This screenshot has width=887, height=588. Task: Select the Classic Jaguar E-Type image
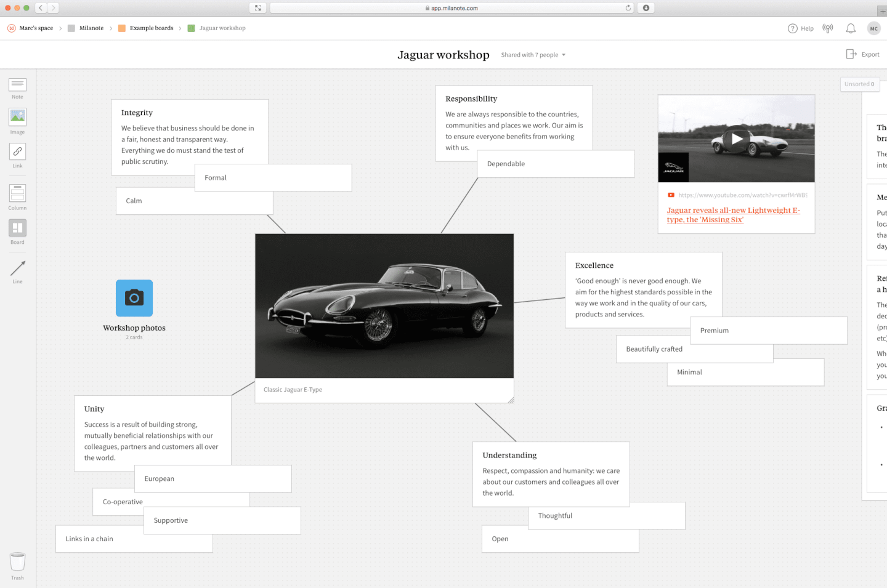(x=384, y=306)
